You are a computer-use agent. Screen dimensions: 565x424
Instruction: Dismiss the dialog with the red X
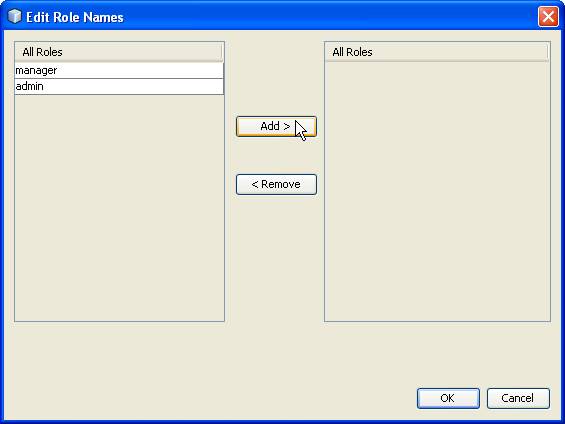[548, 17]
